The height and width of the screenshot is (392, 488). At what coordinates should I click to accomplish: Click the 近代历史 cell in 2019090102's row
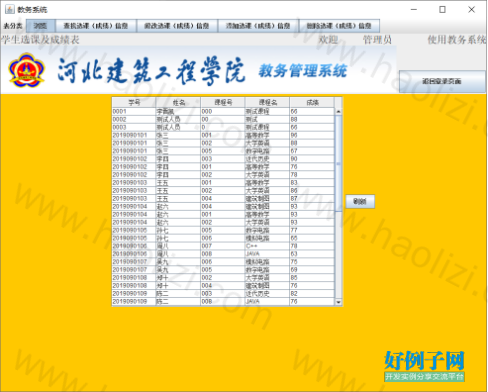pos(268,159)
